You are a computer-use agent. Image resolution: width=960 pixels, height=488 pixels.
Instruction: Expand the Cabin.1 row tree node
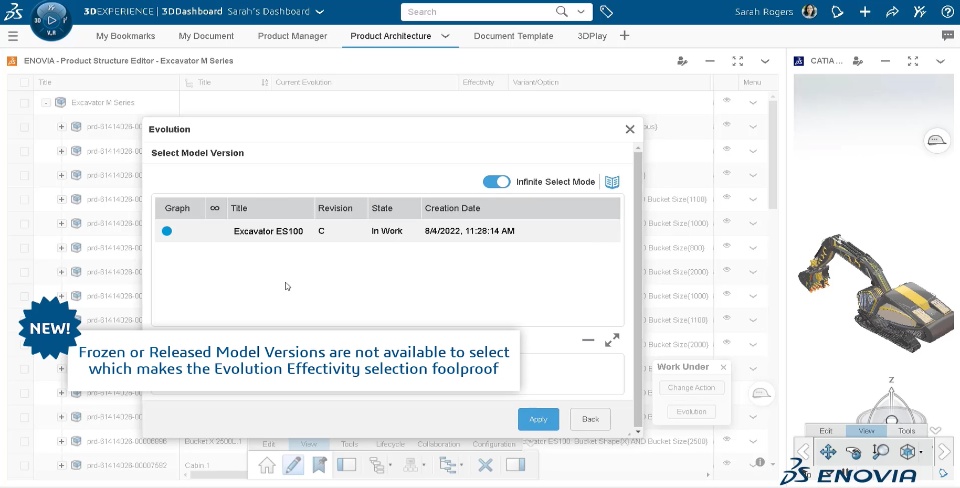pyautogui.click(x=61, y=465)
